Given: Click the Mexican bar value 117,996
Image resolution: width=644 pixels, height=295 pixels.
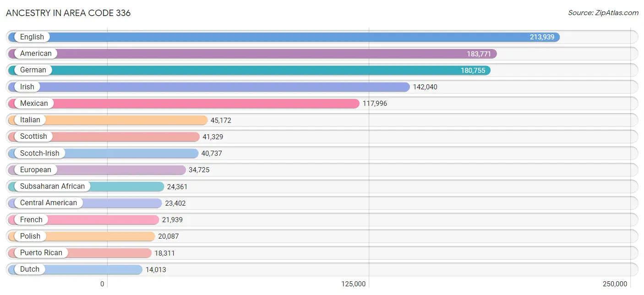Looking at the screenshot, I should pos(375,104).
